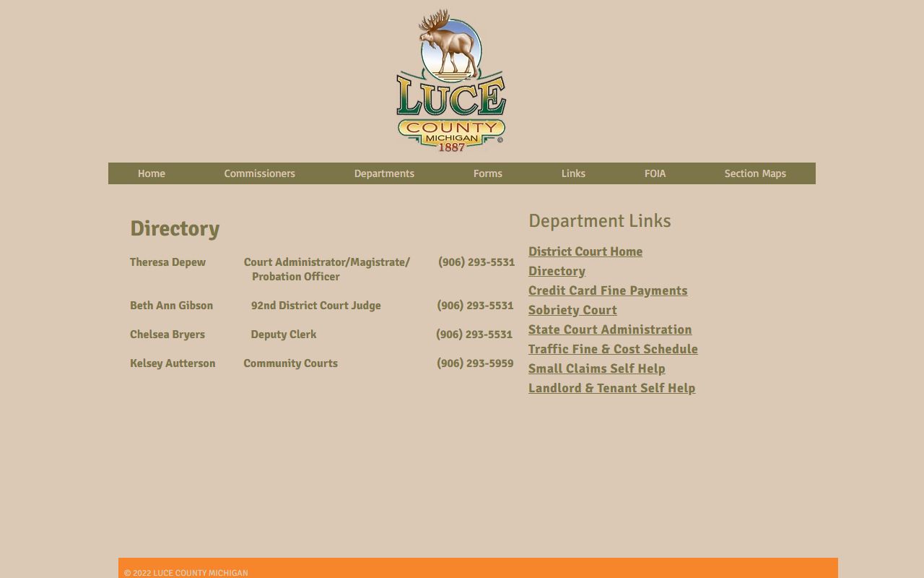
Task: Go to the Forms page
Action: (488, 173)
